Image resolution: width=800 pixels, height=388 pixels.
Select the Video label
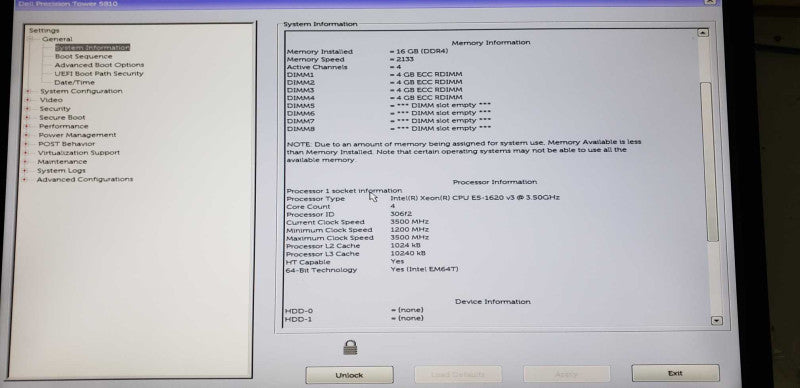click(x=51, y=100)
